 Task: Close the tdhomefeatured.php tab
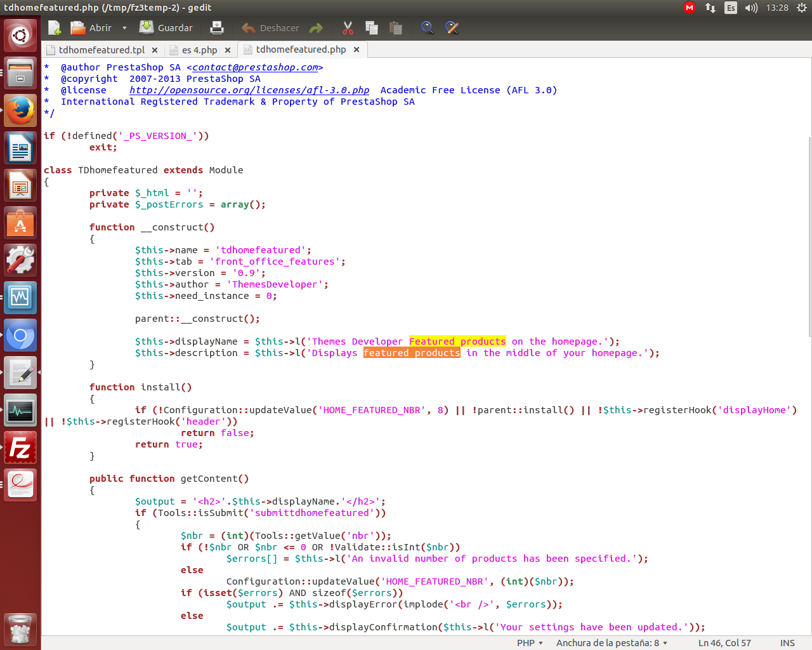(357, 50)
